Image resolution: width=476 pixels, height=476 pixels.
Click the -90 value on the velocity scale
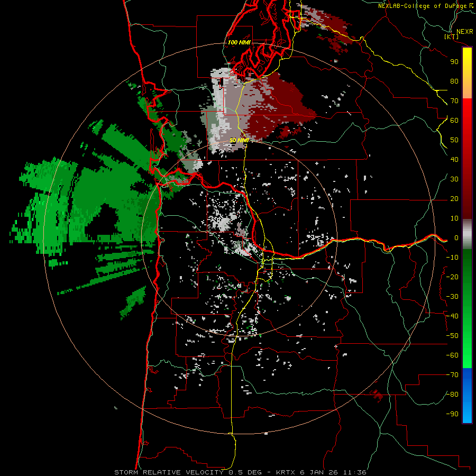pos(452,414)
